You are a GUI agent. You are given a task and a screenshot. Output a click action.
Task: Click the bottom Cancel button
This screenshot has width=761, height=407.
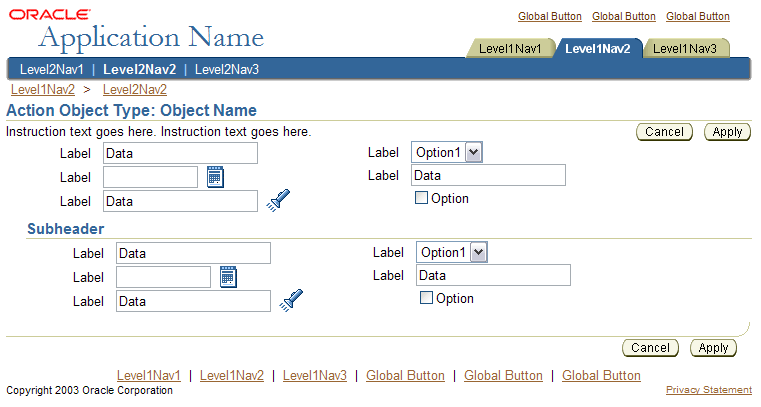[x=650, y=348]
